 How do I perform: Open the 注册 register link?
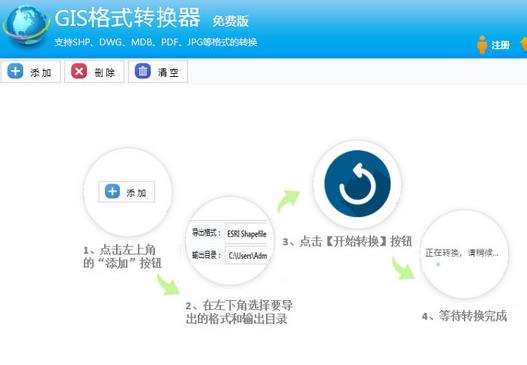click(x=500, y=45)
